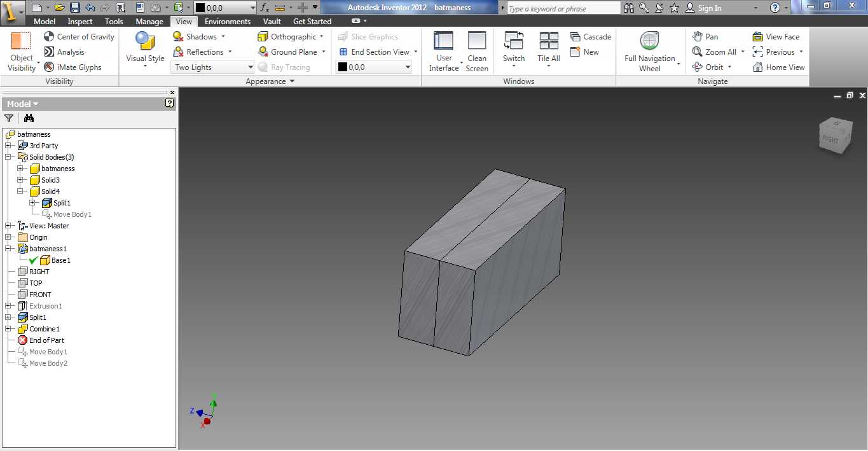Screen dimensions: 868x451
Task: Go to Home View
Action: pos(778,67)
